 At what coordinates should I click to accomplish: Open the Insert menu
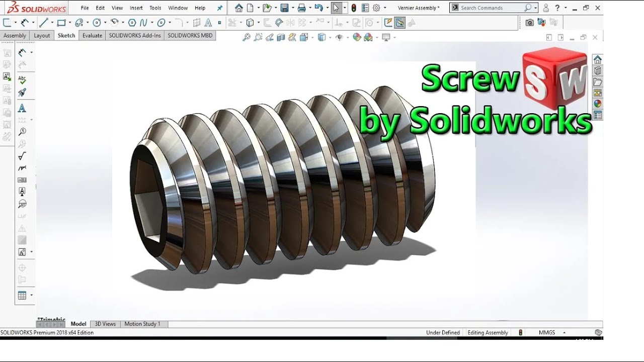[x=136, y=8]
